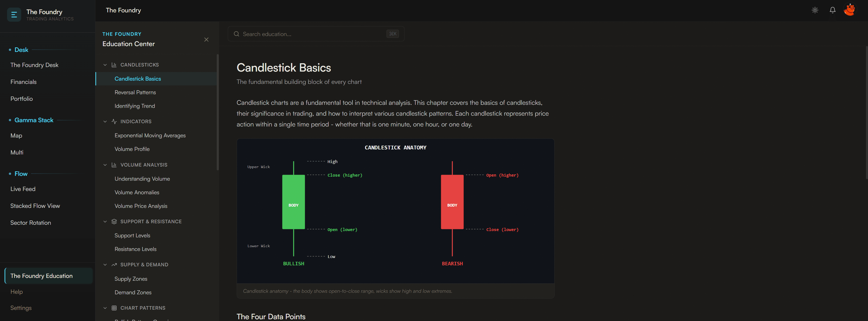Collapse the Supply & Demand chevron

pos(105,265)
